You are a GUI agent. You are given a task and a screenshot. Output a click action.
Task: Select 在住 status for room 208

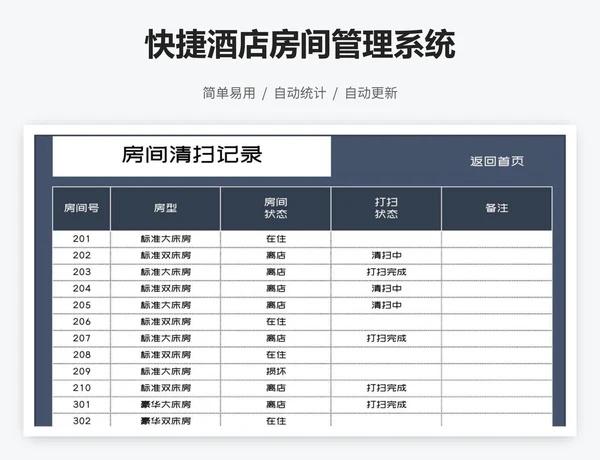tap(276, 355)
